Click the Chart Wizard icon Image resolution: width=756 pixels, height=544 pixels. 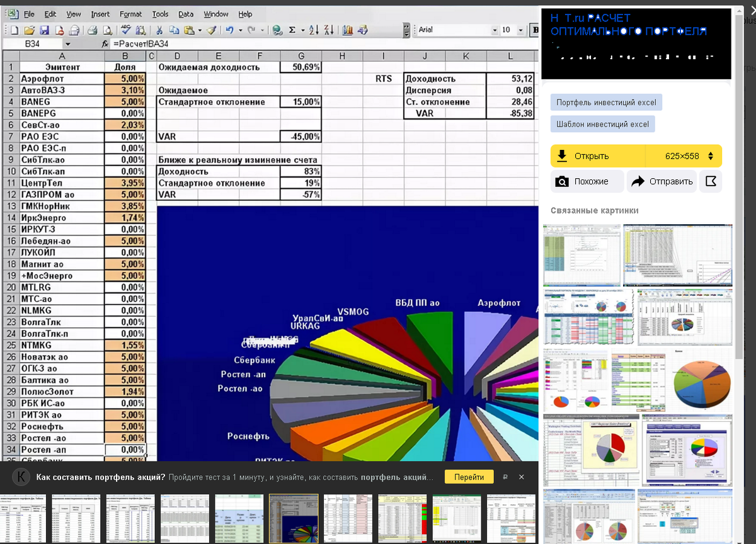[x=347, y=30]
